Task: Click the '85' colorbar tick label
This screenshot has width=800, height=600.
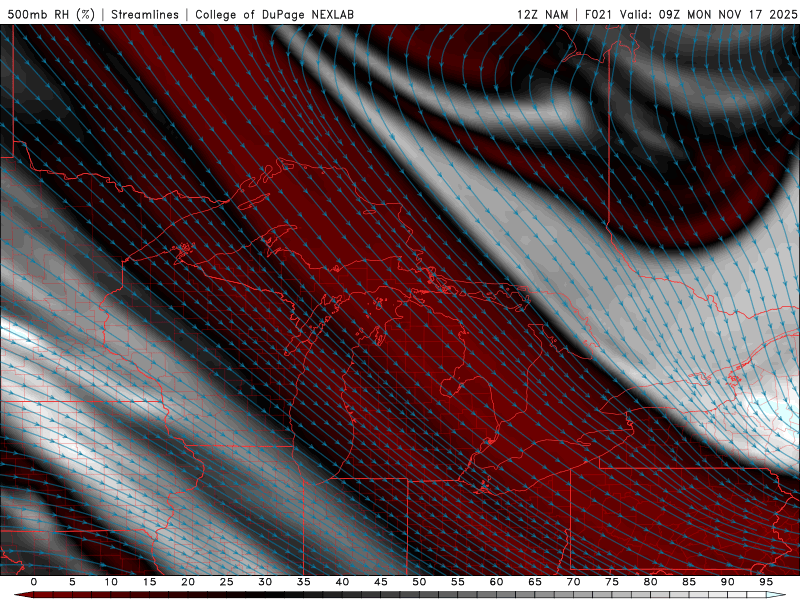Action: 689,582
